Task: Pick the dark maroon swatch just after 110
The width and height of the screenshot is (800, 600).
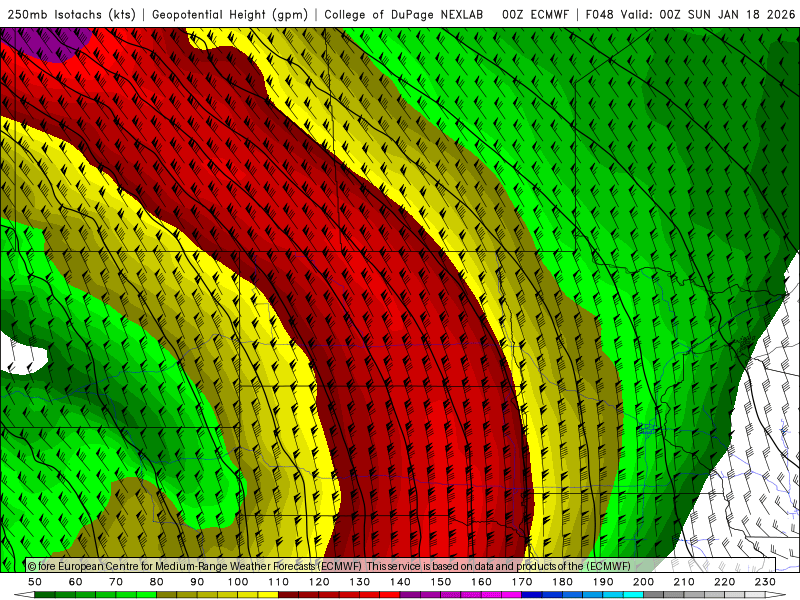Action: click(x=288, y=595)
